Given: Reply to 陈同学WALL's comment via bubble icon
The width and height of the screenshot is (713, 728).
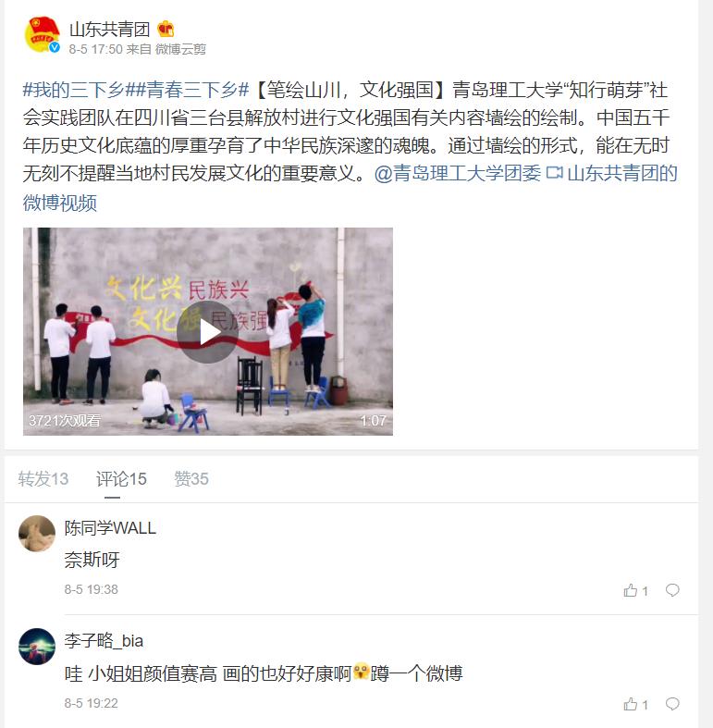Looking at the screenshot, I should [672, 590].
